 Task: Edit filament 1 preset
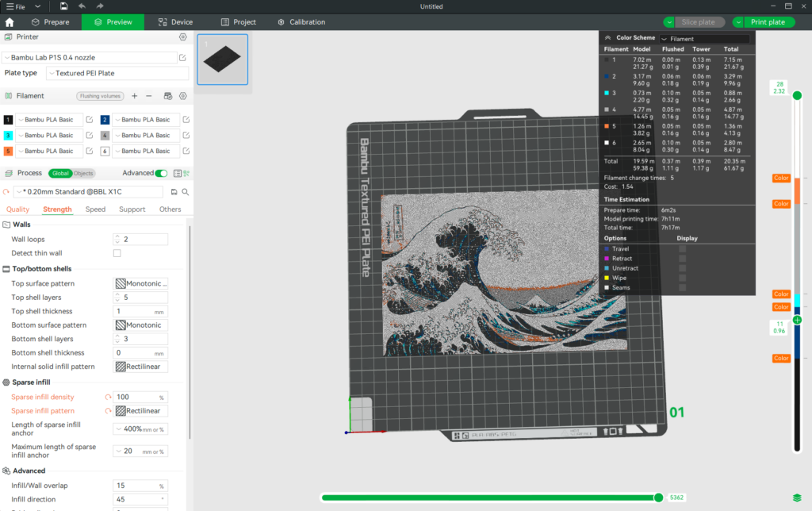(90, 120)
